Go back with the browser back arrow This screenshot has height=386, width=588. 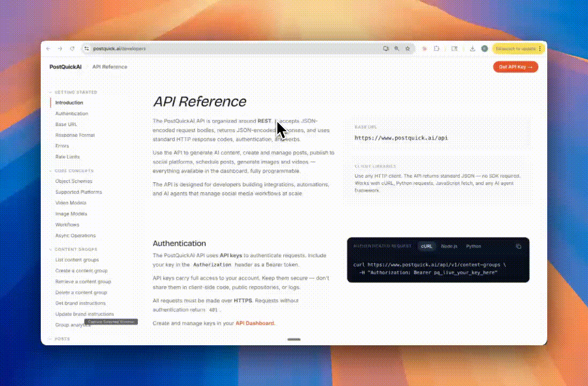(x=48, y=49)
